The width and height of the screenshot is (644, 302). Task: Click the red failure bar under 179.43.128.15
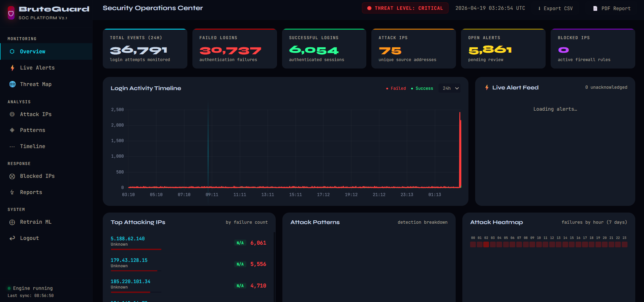[x=134, y=271]
